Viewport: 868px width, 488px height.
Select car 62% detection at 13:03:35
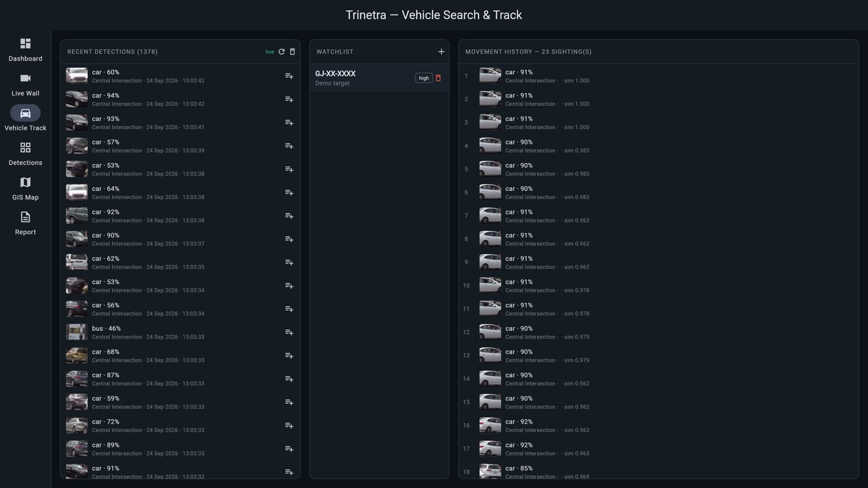point(180,262)
